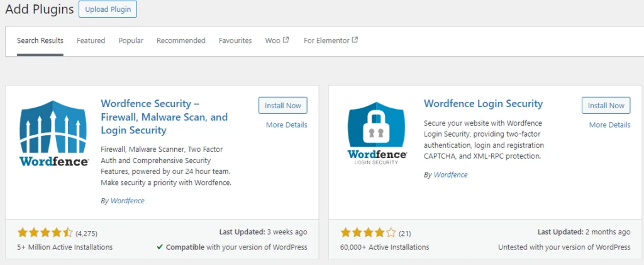Open the Search Results tab
This screenshot has width=644, height=265.
click(40, 40)
